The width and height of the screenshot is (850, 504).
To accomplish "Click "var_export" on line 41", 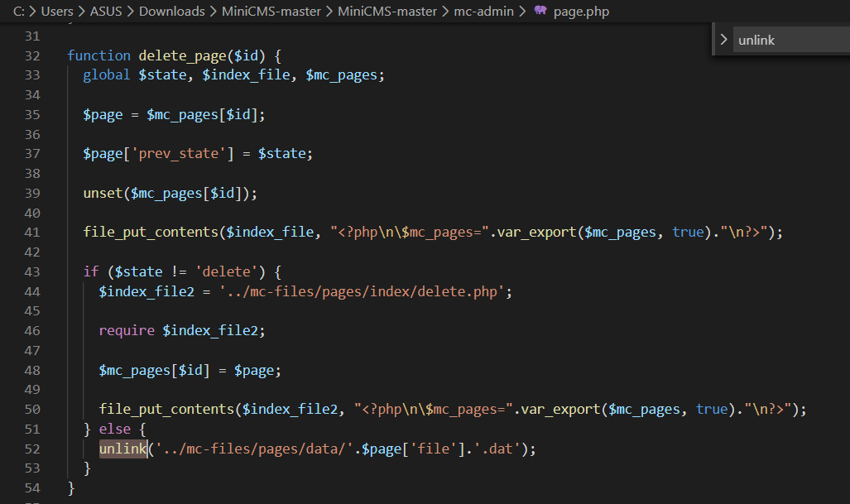I will (536, 233).
